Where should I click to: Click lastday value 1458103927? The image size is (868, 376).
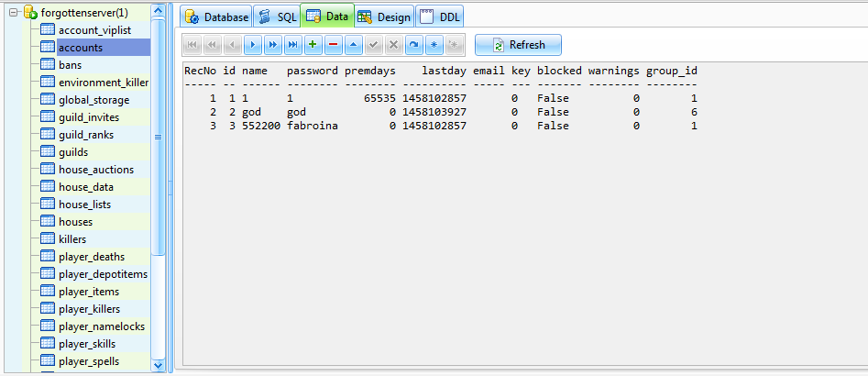(x=434, y=113)
